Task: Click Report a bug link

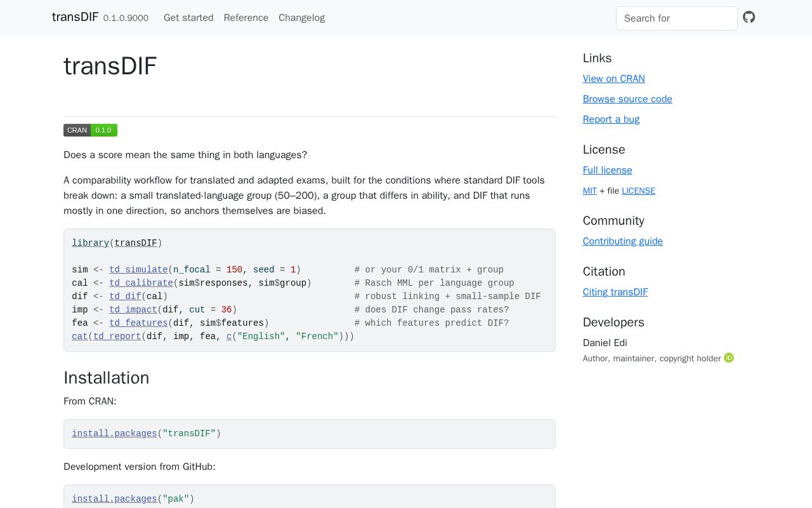Action: 611,119
